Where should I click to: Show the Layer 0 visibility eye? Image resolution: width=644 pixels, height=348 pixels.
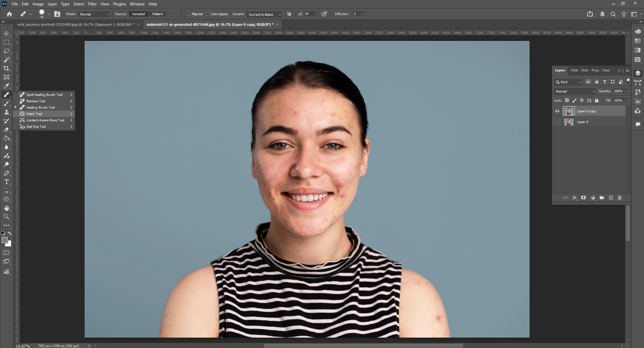coord(557,122)
